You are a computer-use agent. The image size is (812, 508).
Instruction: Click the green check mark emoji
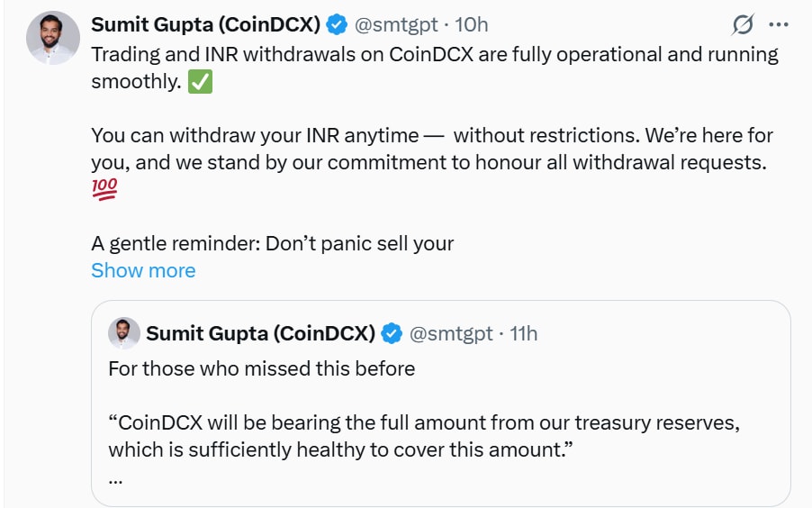tap(201, 82)
